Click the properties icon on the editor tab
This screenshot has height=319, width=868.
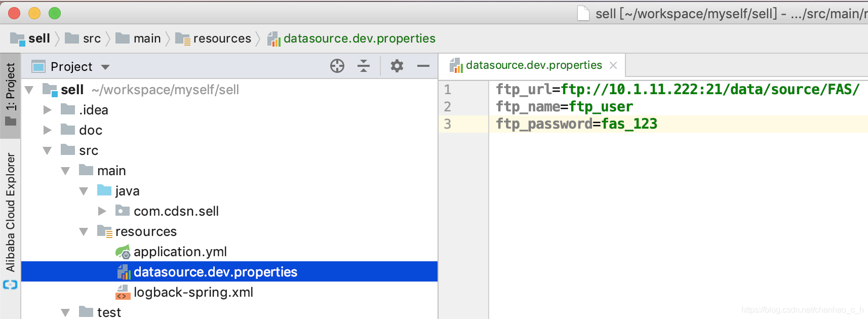pyautogui.click(x=456, y=65)
